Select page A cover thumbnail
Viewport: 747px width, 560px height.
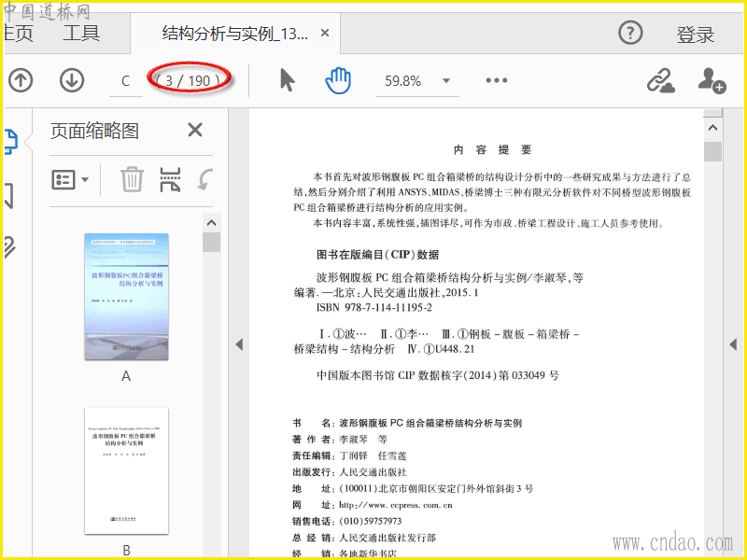click(126, 296)
